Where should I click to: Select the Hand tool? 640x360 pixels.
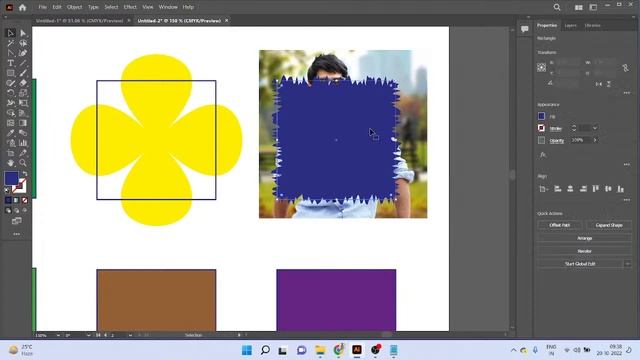11,163
